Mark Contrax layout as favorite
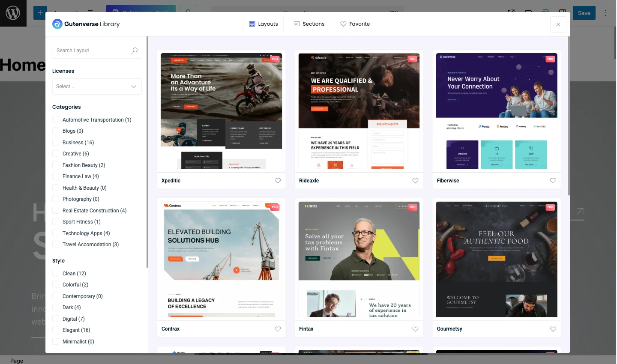 pos(278,329)
